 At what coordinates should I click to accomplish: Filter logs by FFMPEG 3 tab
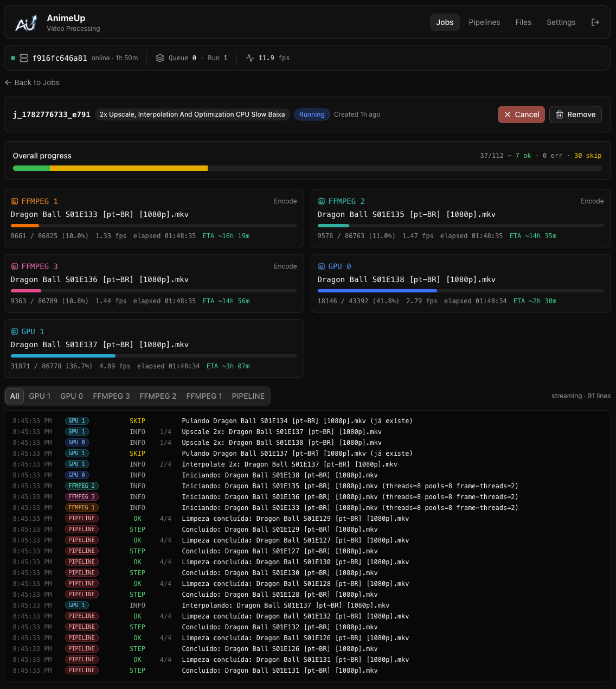pyautogui.click(x=111, y=396)
